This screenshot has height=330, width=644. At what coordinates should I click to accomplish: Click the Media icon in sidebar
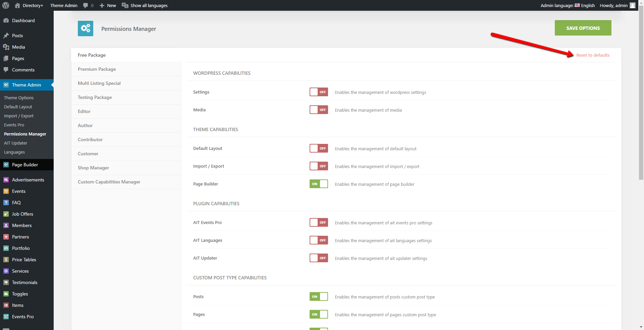coord(6,47)
